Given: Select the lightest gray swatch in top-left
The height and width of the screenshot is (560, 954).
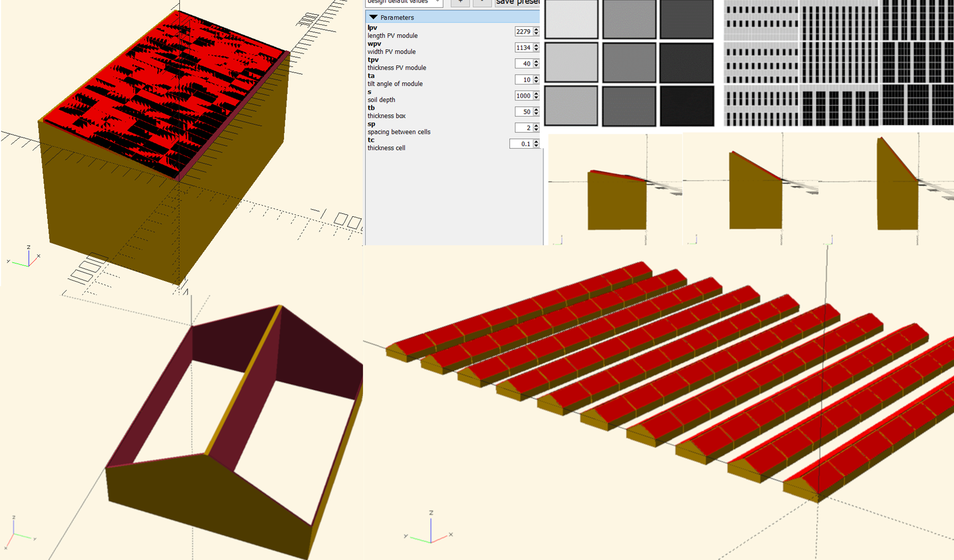Looking at the screenshot, I should click(571, 19).
